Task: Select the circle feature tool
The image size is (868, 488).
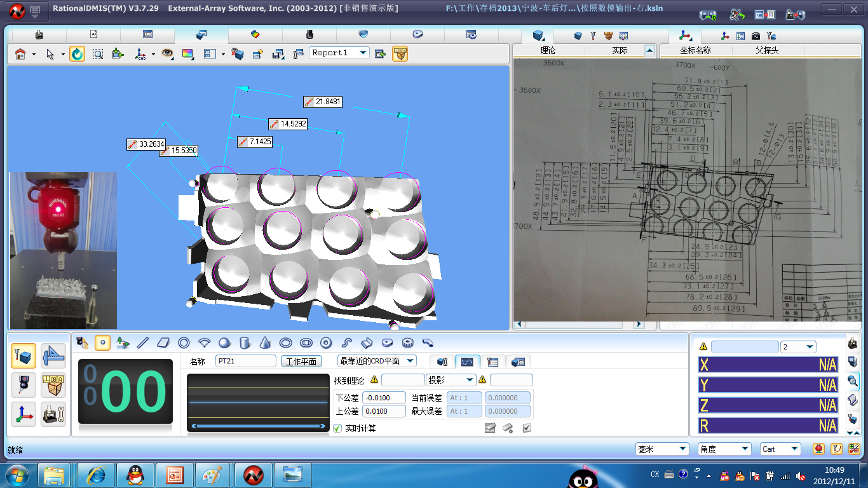Action: [184, 343]
